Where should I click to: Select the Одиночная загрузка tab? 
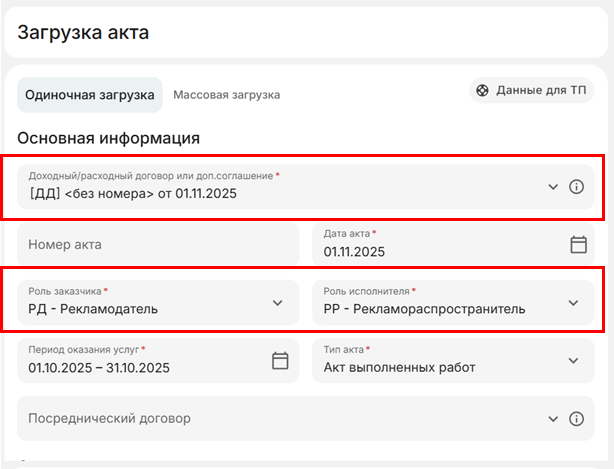pyautogui.click(x=90, y=95)
